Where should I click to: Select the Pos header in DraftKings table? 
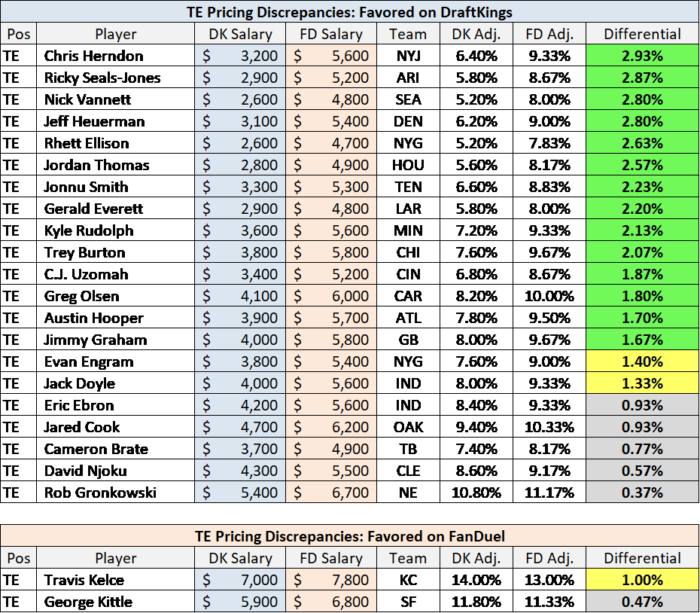tap(19, 34)
